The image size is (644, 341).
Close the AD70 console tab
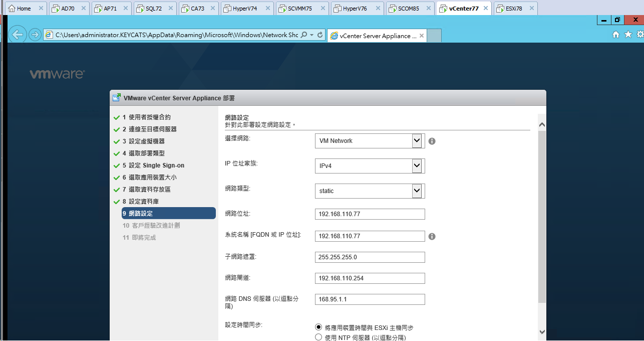(83, 9)
